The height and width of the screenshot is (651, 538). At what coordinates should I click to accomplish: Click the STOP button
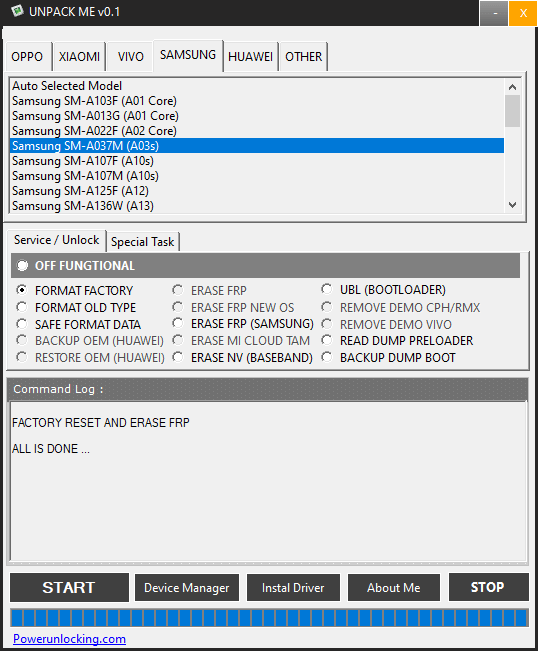tap(489, 587)
